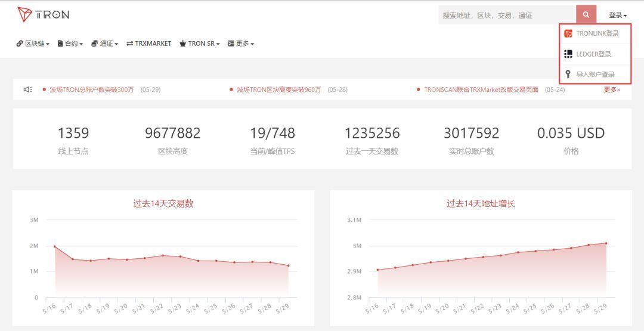
Task: Open the 合约 dropdown menu
Action: click(70, 44)
